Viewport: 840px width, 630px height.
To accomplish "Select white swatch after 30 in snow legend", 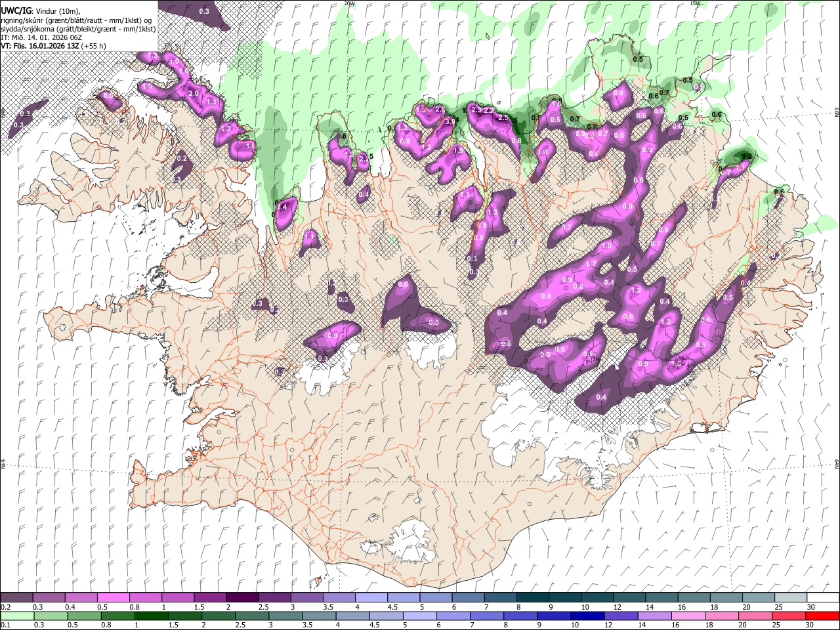I will pyautogui.click(x=823, y=598).
